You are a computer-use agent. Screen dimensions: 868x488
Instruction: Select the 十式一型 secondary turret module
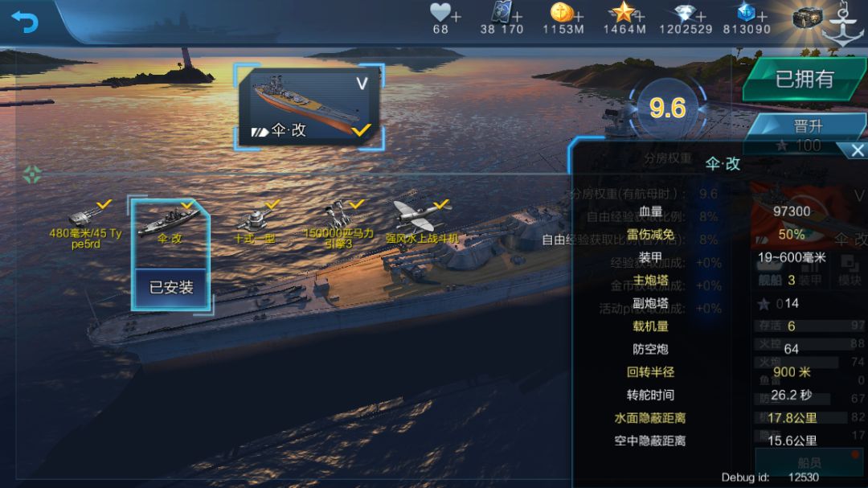point(255,223)
